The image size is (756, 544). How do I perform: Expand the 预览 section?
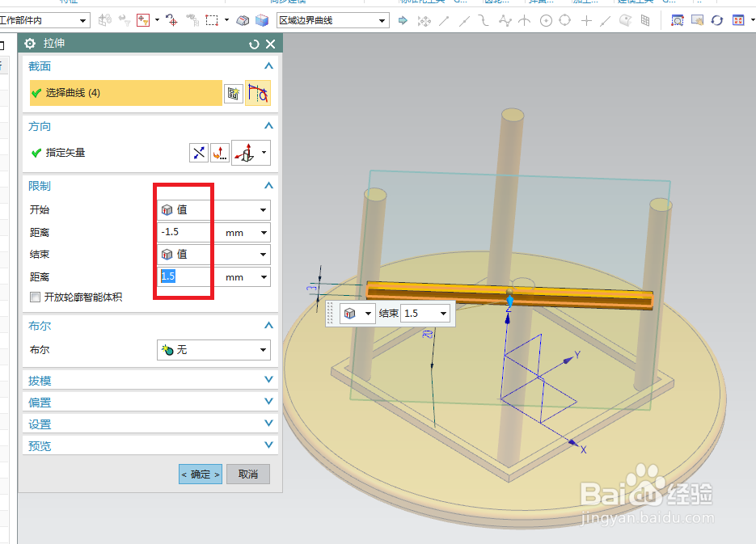pyautogui.click(x=268, y=445)
